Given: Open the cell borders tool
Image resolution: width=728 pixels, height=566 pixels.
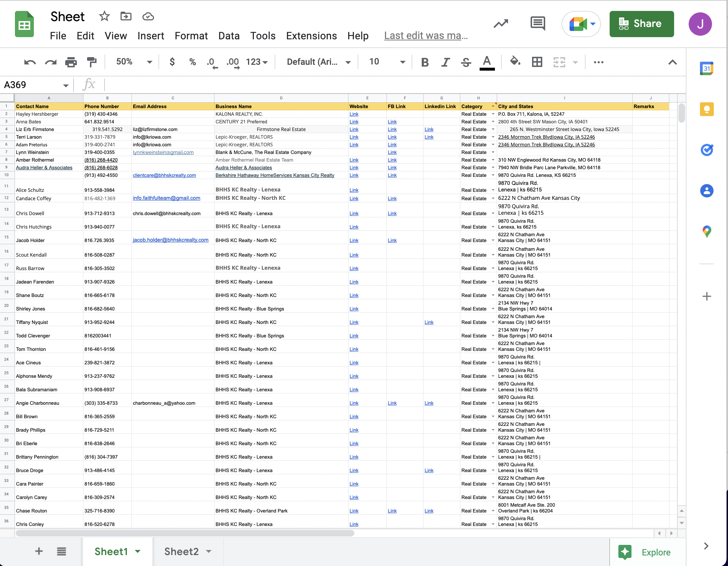Looking at the screenshot, I should point(537,62).
